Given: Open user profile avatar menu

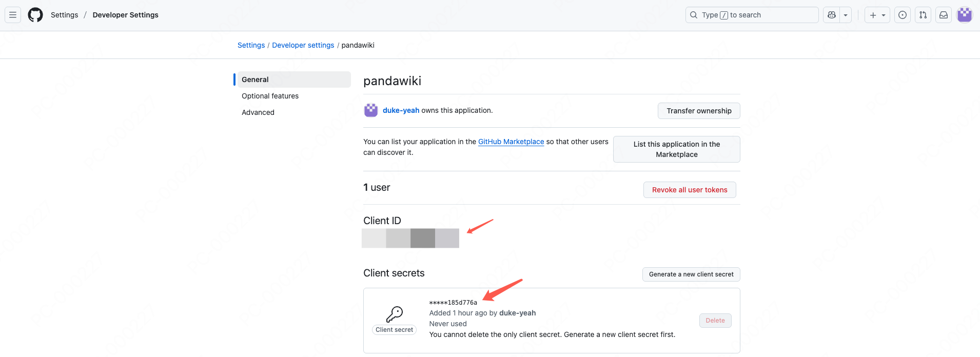Looking at the screenshot, I should 965,15.
